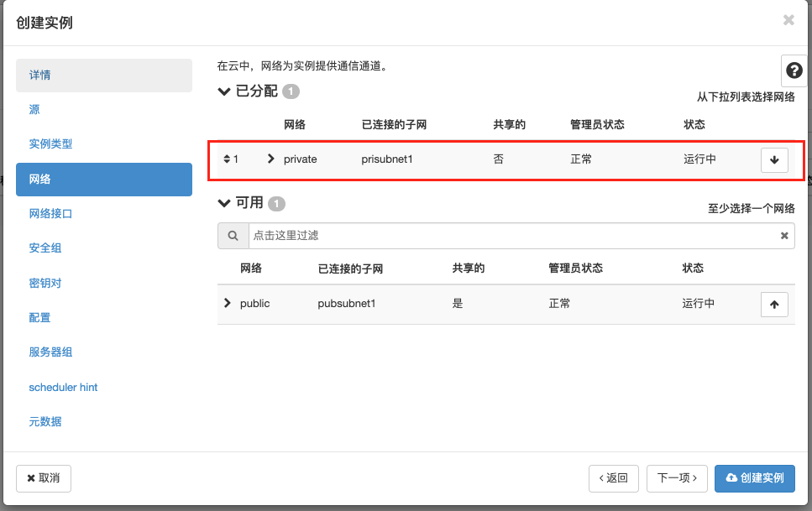This screenshot has width=812, height=511.
Task: Remove private network using down arrow button
Action: click(x=774, y=159)
